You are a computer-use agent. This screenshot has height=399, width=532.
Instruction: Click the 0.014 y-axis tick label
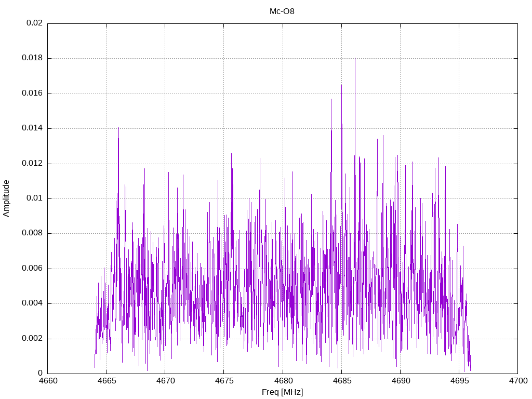click(32, 128)
